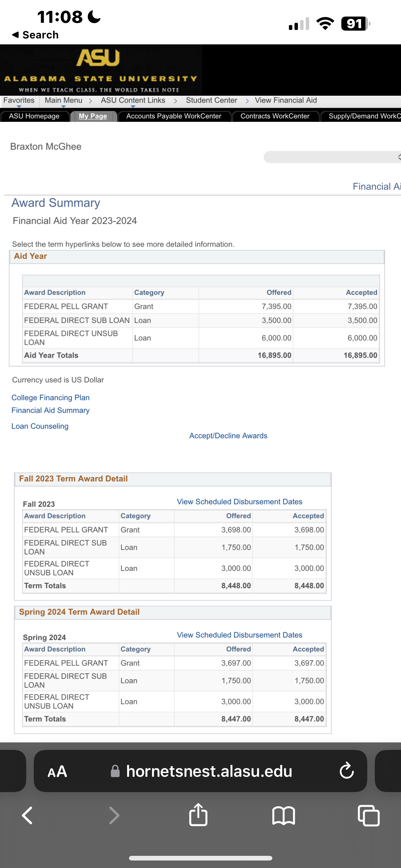Image resolution: width=401 pixels, height=868 pixels.
Task: Click the Braxton McGhee name text
Action: [x=46, y=147]
